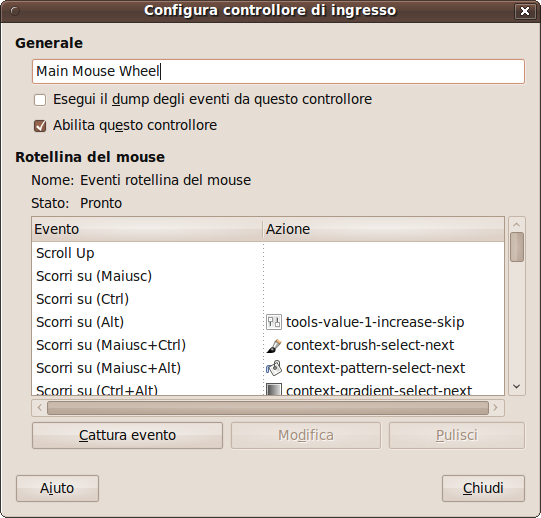
Task: Click the horizontal scrollbar left arrow
Action: (x=39, y=408)
